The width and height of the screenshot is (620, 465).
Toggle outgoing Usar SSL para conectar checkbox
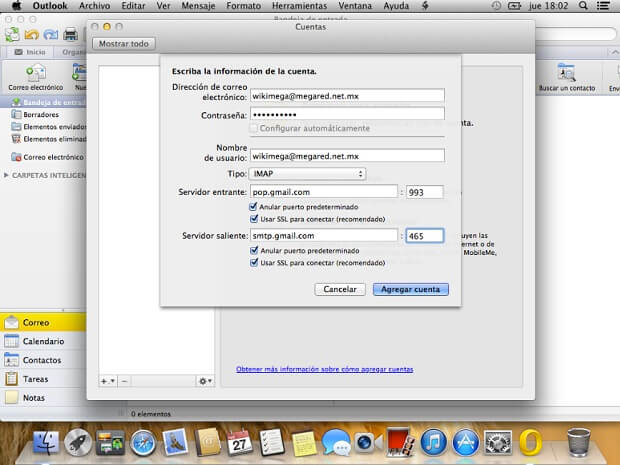click(254, 263)
